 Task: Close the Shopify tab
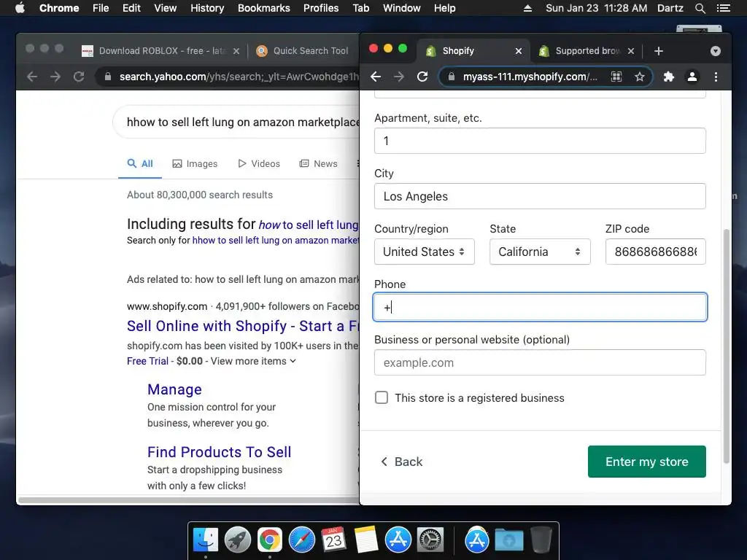pos(519,51)
